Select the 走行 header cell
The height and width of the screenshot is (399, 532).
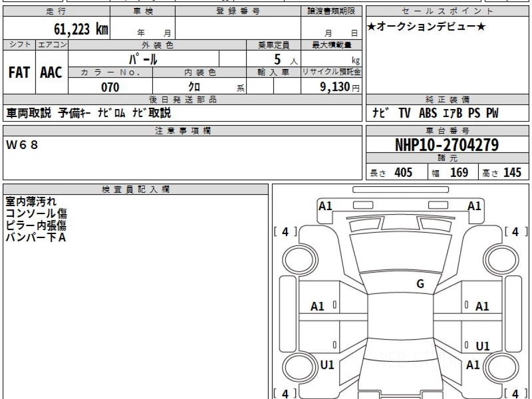(56, 12)
